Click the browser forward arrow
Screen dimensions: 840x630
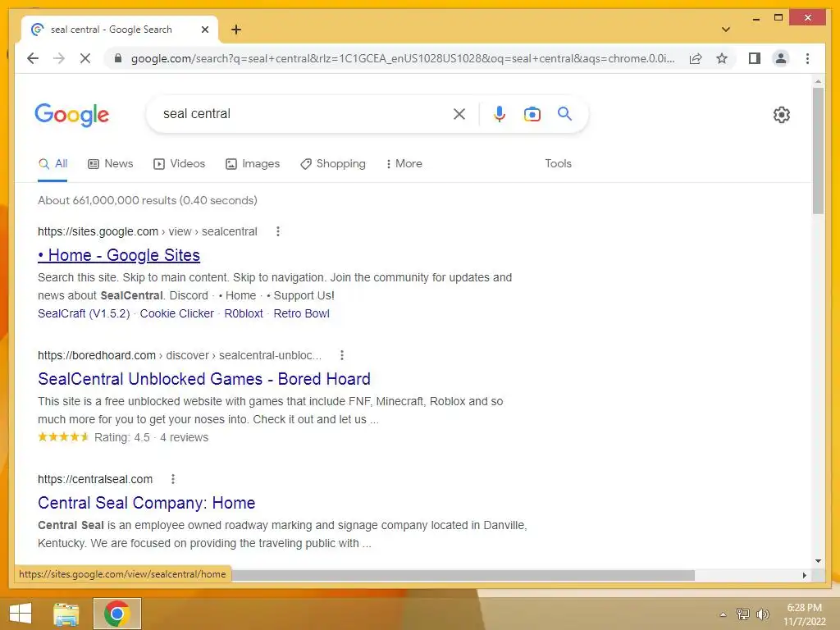point(59,58)
